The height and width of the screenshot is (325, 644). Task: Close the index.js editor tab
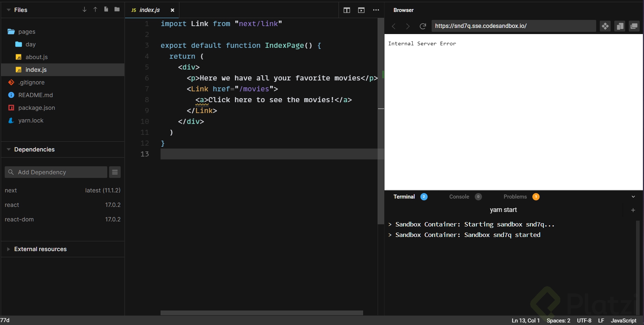pyautogui.click(x=173, y=10)
